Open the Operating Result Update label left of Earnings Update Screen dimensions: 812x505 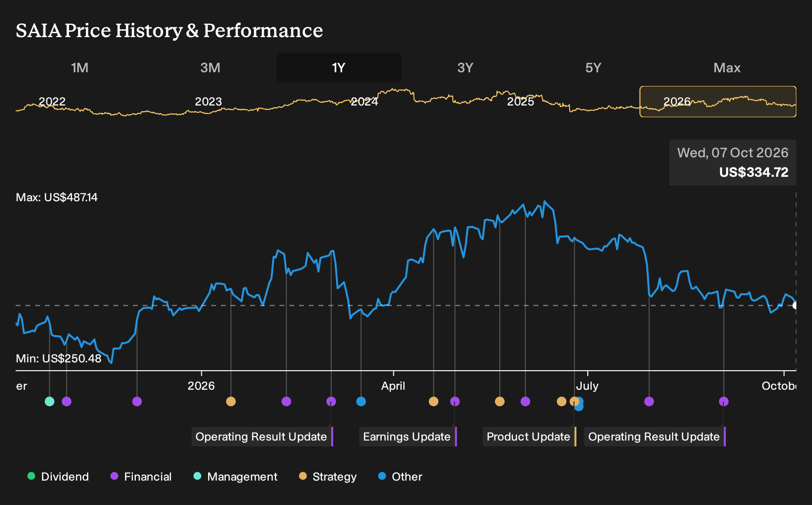click(x=262, y=437)
